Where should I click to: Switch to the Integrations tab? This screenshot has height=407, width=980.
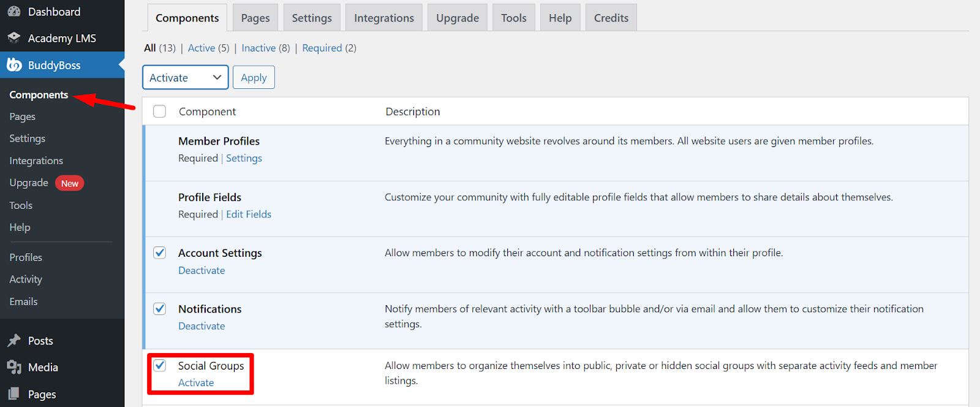[x=384, y=18]
